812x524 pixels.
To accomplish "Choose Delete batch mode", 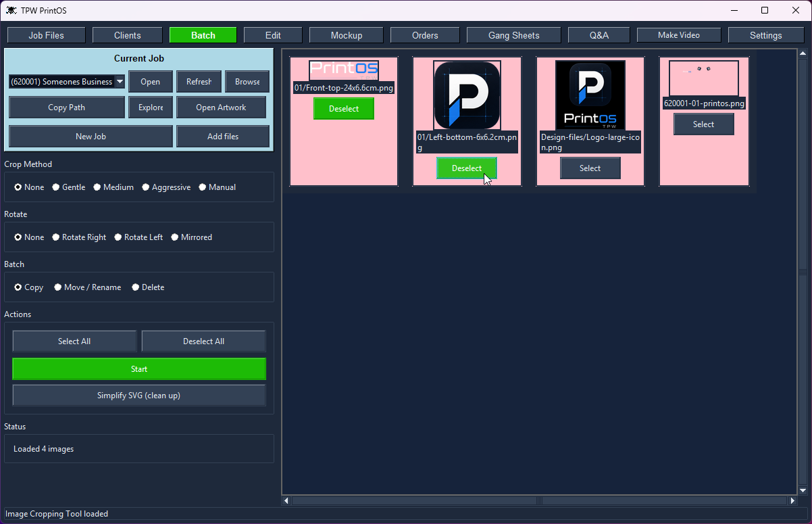I will 148,287.
